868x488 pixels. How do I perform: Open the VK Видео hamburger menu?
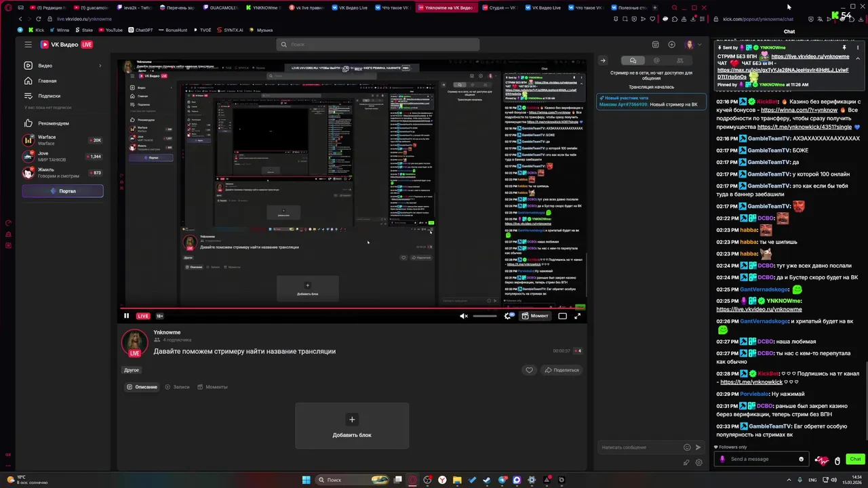28,45
